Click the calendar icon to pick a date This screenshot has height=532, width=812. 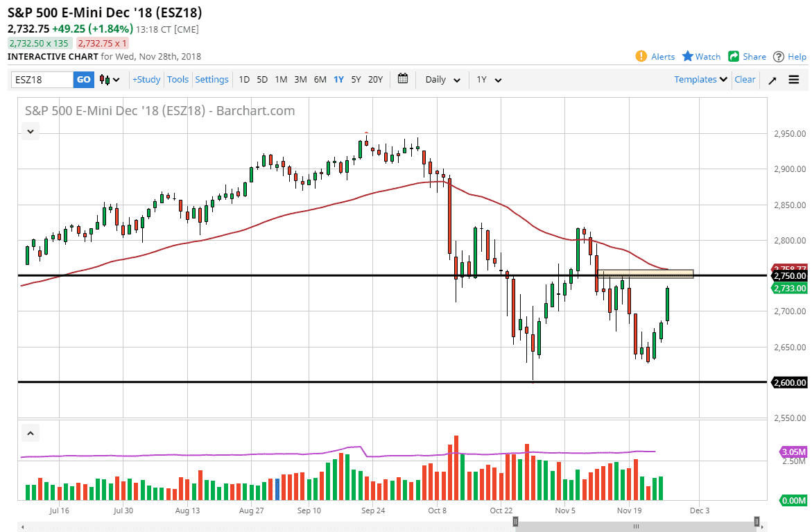point(403,79)
